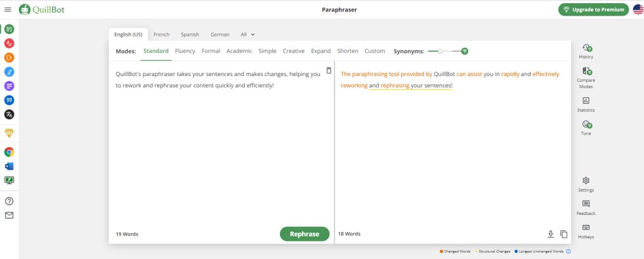
Task: Click the Premium diamond sidebar icon
Action: point(9,133)
